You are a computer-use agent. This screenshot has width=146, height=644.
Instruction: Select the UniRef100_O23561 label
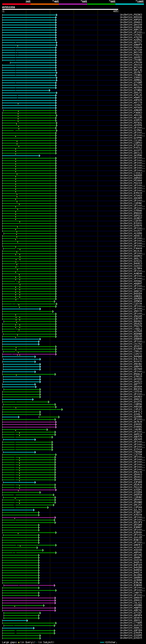tap(131, 130)
